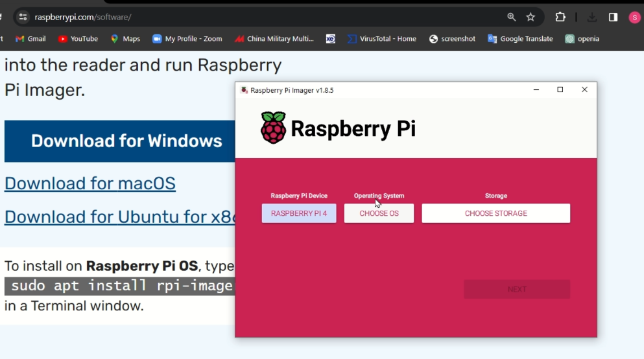644x359 pixels.
Task: Follow the Download for Ubuntu for x86 link
Action: tap(119, 217)
